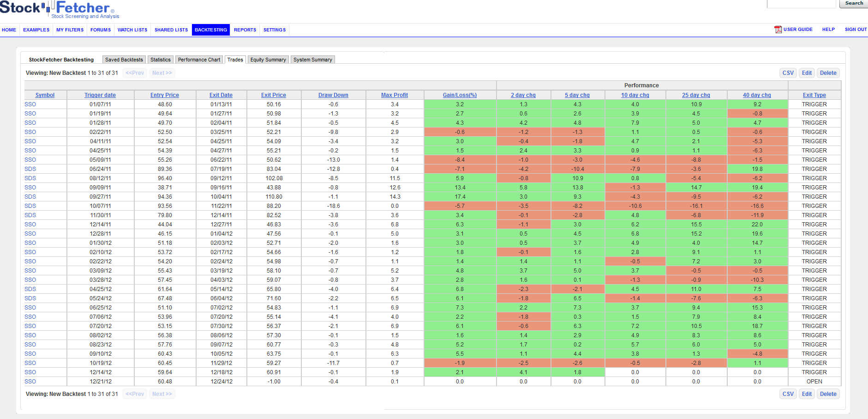The height and width of the screenshot is (419, 868).
Task: Click the bottom Delete button
Action: [828, 394]
